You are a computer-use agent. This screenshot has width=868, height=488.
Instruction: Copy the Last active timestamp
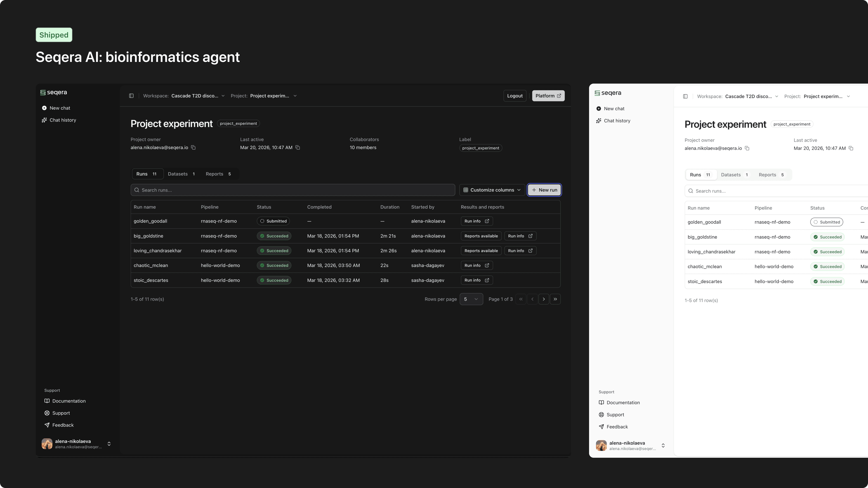298,148
